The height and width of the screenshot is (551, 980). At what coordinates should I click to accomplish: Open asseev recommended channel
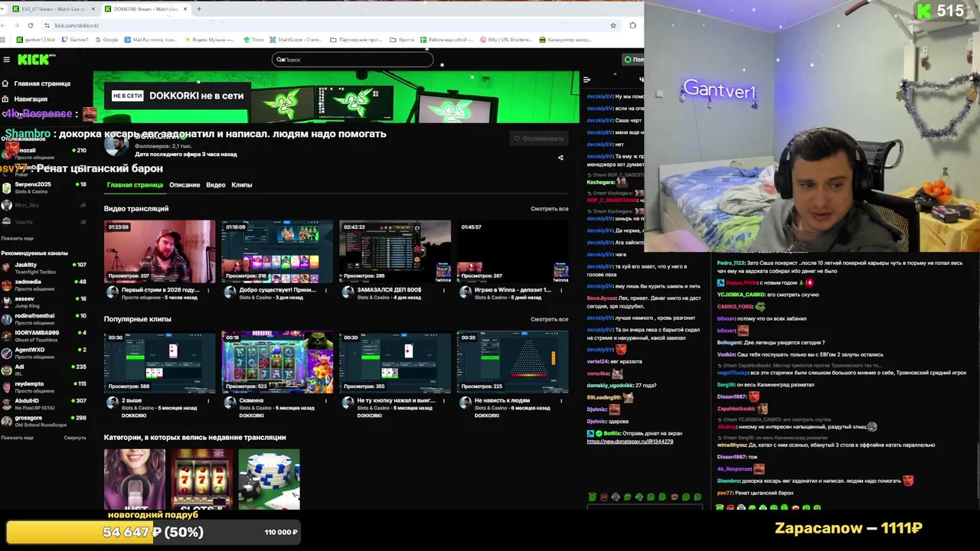[44, 302]
